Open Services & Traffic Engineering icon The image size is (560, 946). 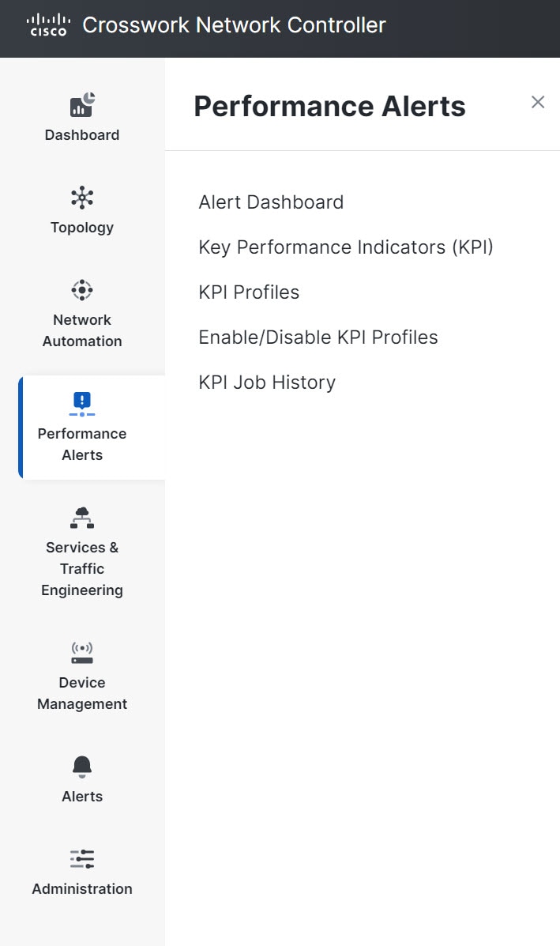coord(82,517)
